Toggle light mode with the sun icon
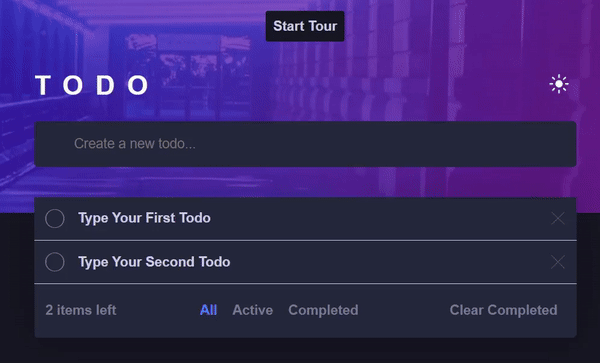Screen dimensions: 600x363 [x=559, y=84]
